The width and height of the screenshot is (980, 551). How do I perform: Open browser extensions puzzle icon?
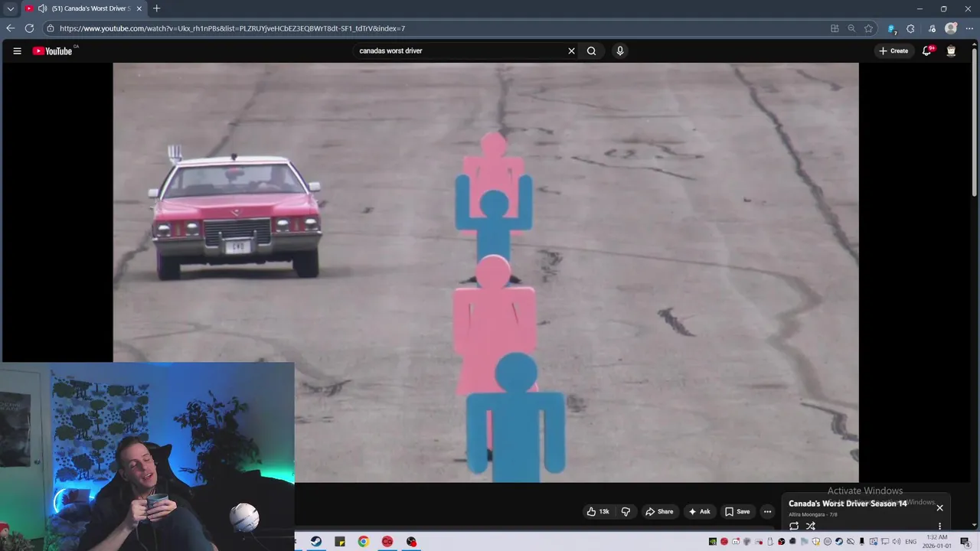coord(910,28)
